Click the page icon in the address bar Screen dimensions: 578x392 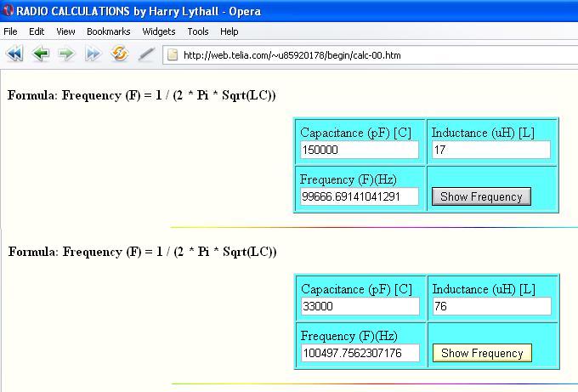[x=173, y=55]
